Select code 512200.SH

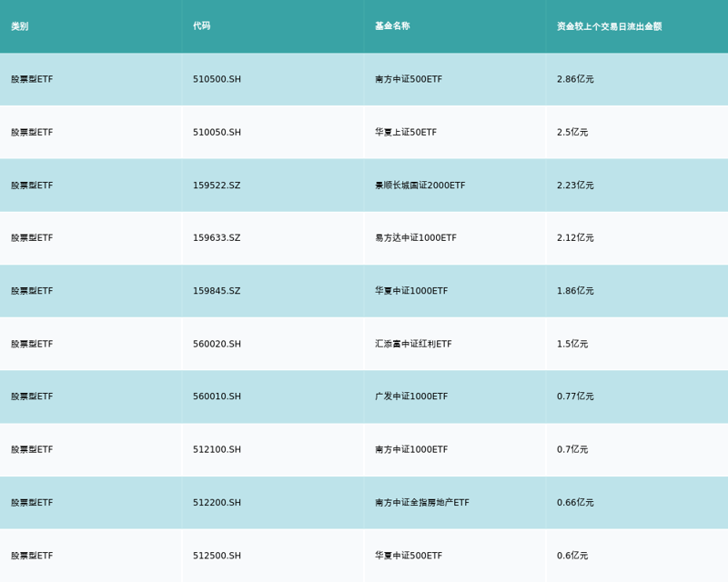217,503
